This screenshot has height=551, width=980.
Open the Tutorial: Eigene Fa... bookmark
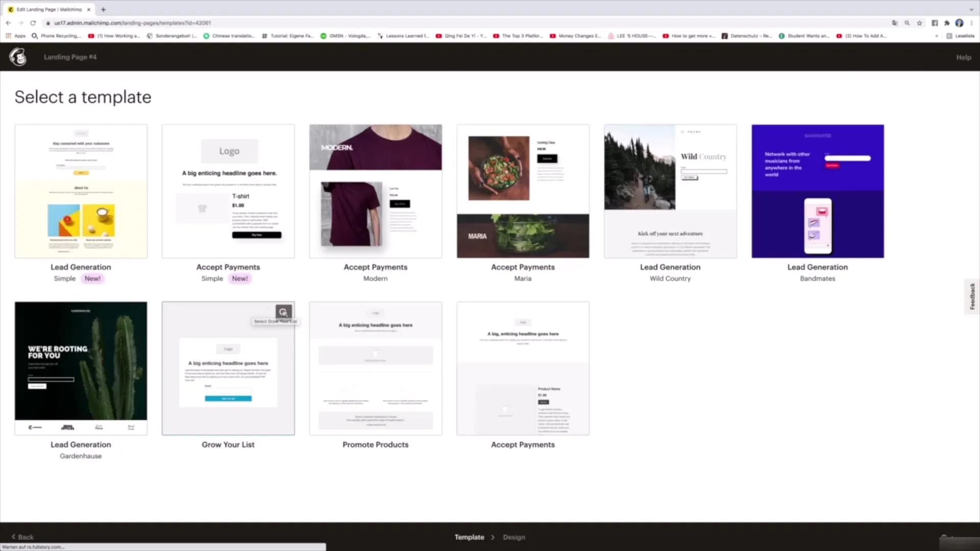pyautogui.click(x=288, y=36)
